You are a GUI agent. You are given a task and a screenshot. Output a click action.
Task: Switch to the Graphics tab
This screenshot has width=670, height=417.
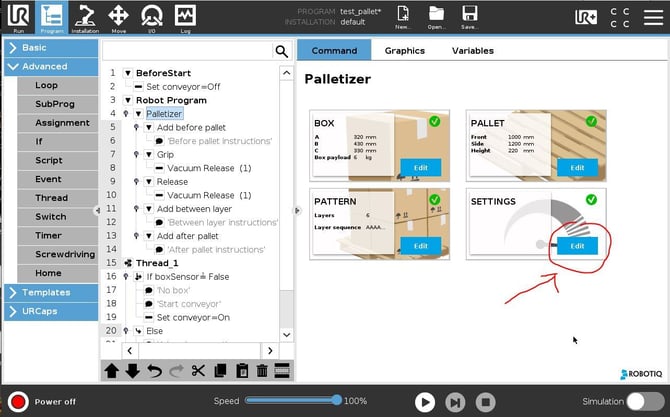pyautogui.click(x=404, y=50)
